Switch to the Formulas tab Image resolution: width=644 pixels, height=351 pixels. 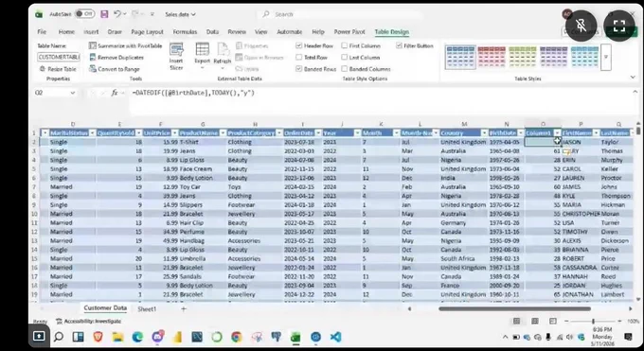click(x=185, y=31)
